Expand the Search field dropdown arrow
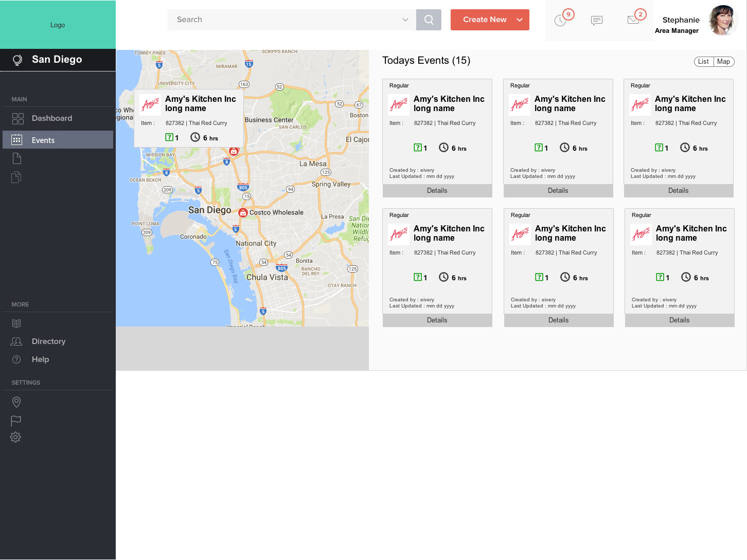 pyautogui.click(x=405, y=20)
